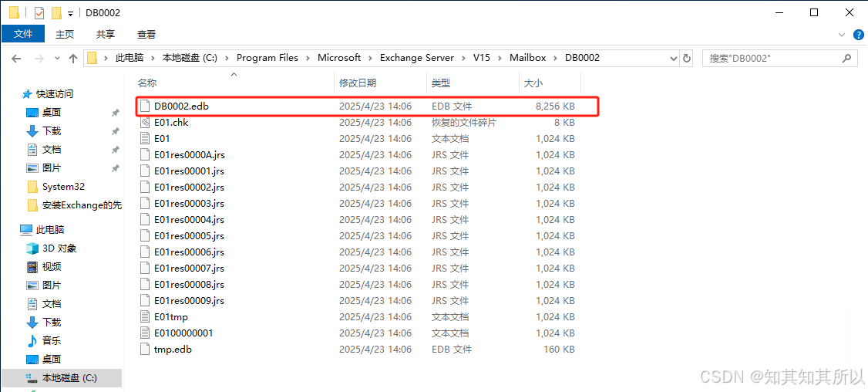Select the E01 text document icon
This screenshot has height=392, width=868.
145,139
